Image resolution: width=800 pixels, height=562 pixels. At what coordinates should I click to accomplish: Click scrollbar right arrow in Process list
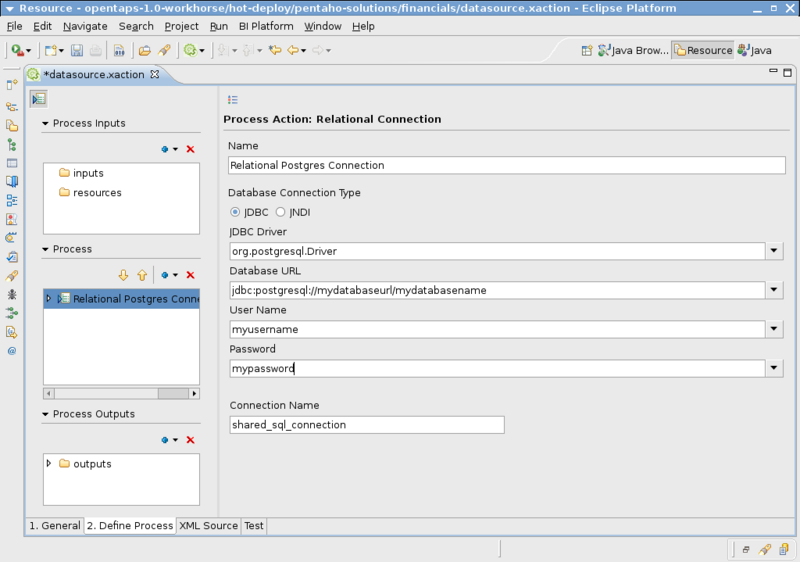pyautogui.click(x=194, y=394)
